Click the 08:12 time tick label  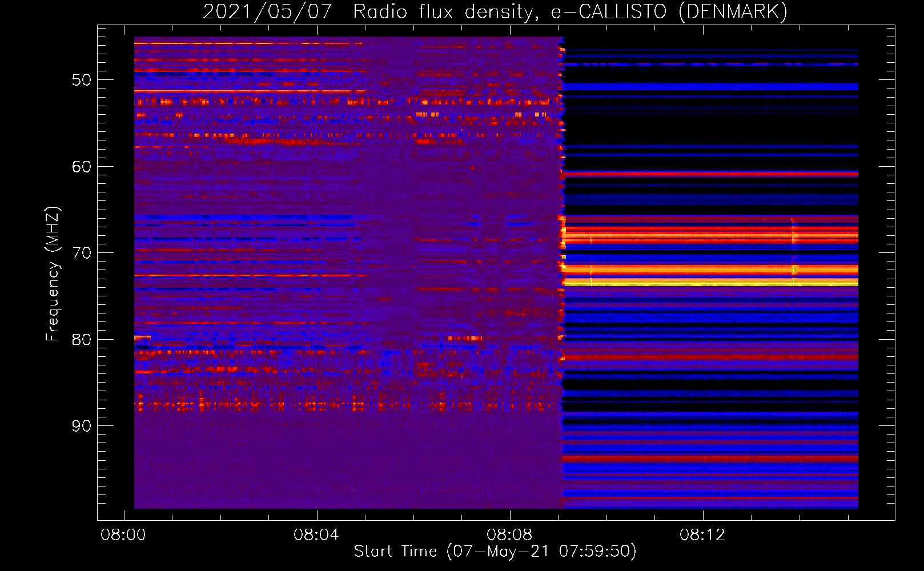click(x=702, y=535)
